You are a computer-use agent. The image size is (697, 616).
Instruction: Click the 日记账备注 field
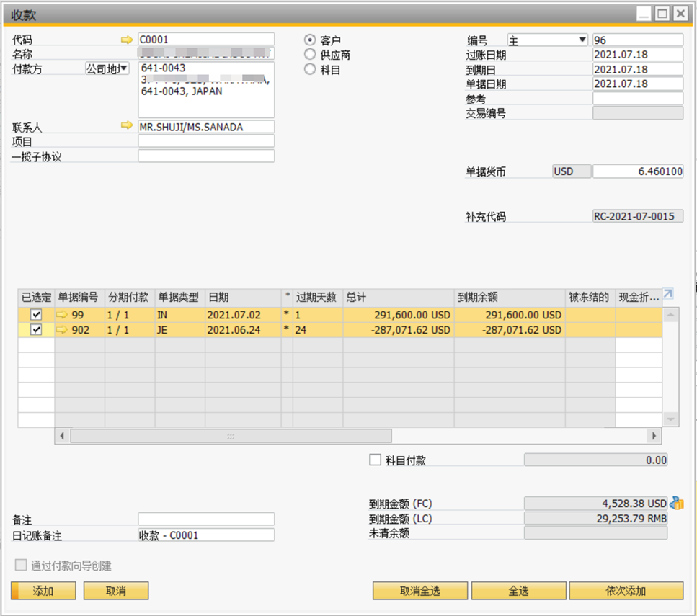pos(206,535)
